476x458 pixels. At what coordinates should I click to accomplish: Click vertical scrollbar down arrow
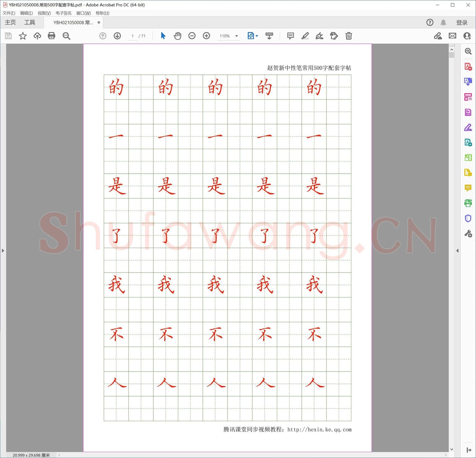click(452, 449)
